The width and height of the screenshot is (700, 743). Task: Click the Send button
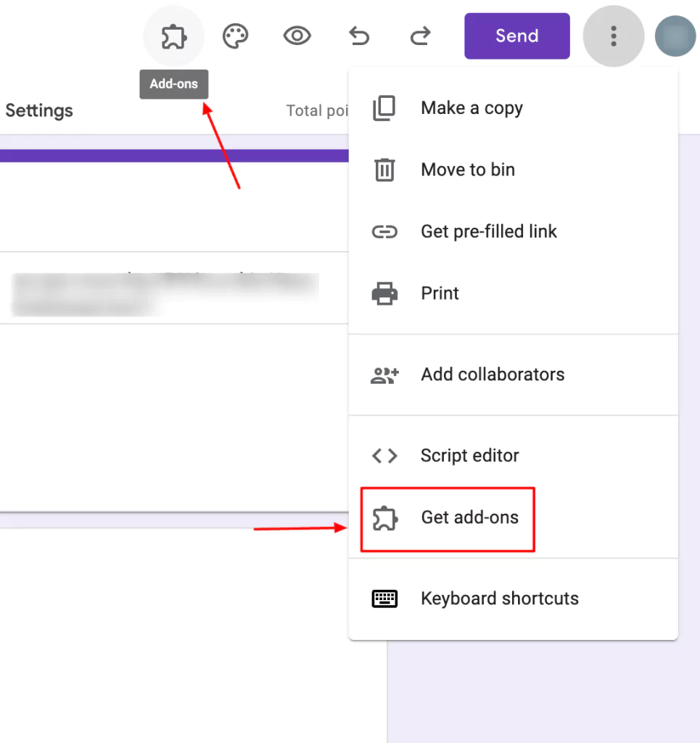pyautogui.click(x=516, y=36)
